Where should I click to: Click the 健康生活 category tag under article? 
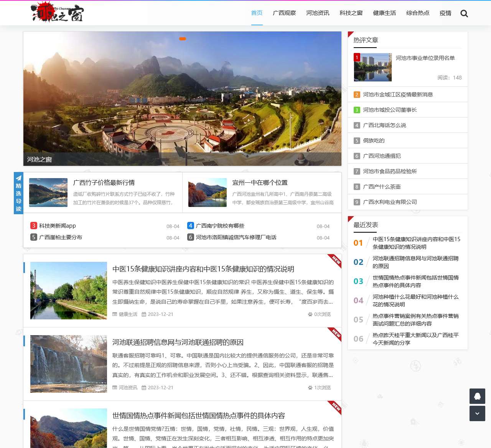pos(128,314)
